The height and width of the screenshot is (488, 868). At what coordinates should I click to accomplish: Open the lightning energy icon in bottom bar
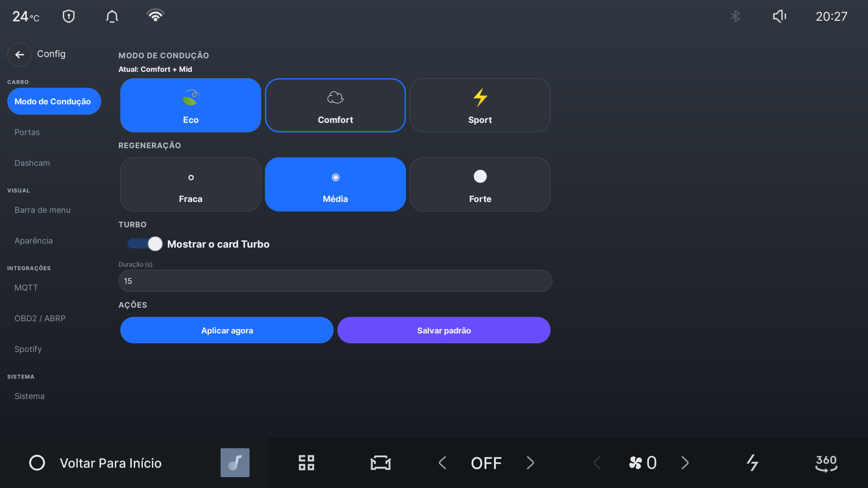click(752, 463)
